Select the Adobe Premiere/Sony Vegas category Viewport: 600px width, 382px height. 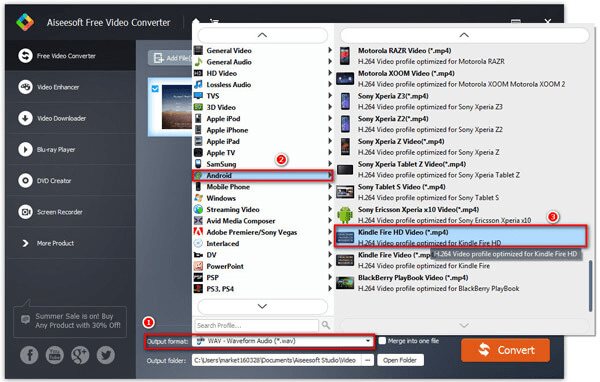(x=263, y=232)
